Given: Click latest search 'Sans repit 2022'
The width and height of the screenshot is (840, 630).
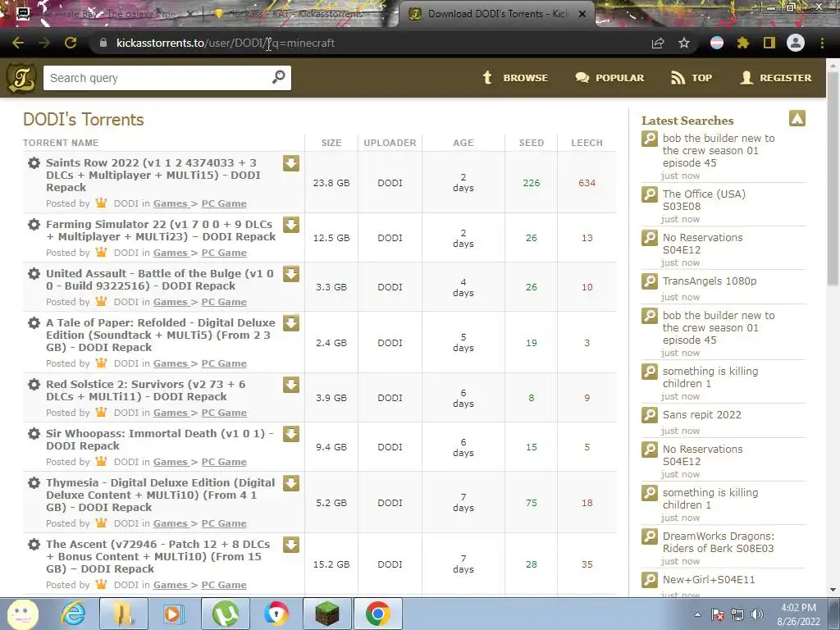Looking at the screenshot, I should click(x=702, y=414).
